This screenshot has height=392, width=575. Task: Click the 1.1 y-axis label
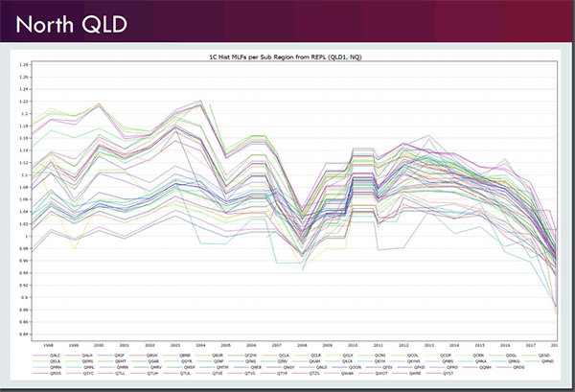[25, 175]
